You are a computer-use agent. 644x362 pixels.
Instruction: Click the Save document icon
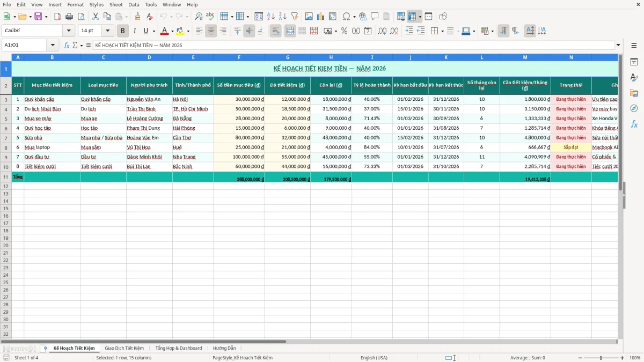38,17
